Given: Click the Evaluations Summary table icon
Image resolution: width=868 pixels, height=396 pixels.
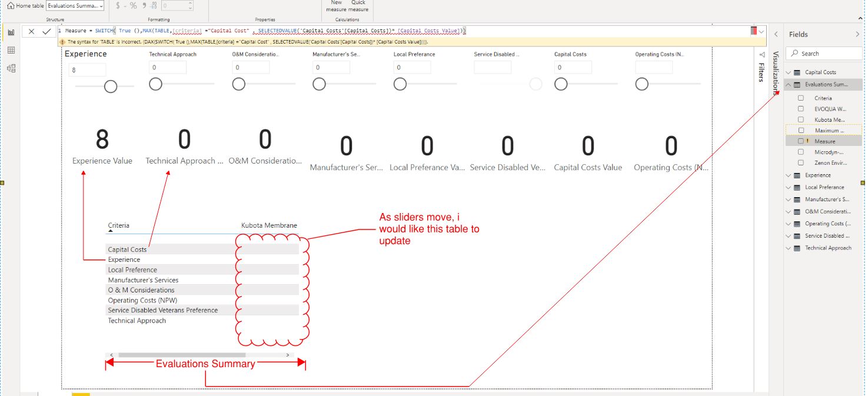Looking at the screenshot, I should (797, 85).
